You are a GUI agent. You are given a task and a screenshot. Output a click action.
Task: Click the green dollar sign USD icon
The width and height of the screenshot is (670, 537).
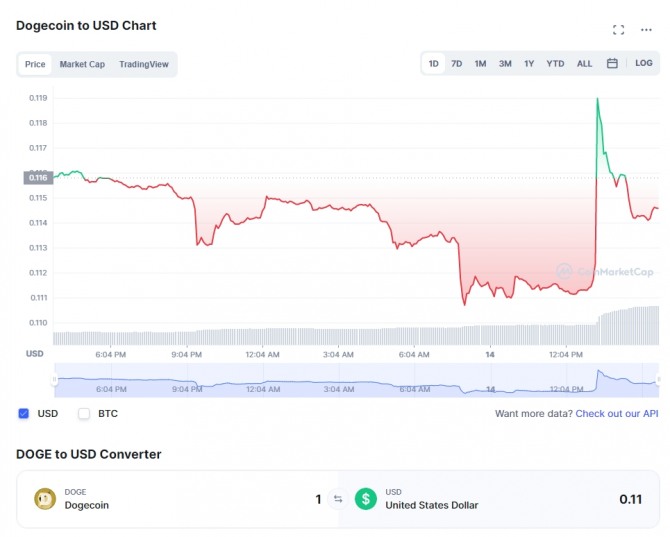pos(366,499)
